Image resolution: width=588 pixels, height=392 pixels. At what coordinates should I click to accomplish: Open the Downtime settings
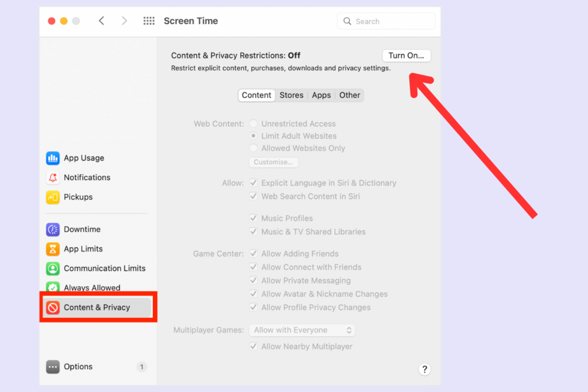click(82, 229)
